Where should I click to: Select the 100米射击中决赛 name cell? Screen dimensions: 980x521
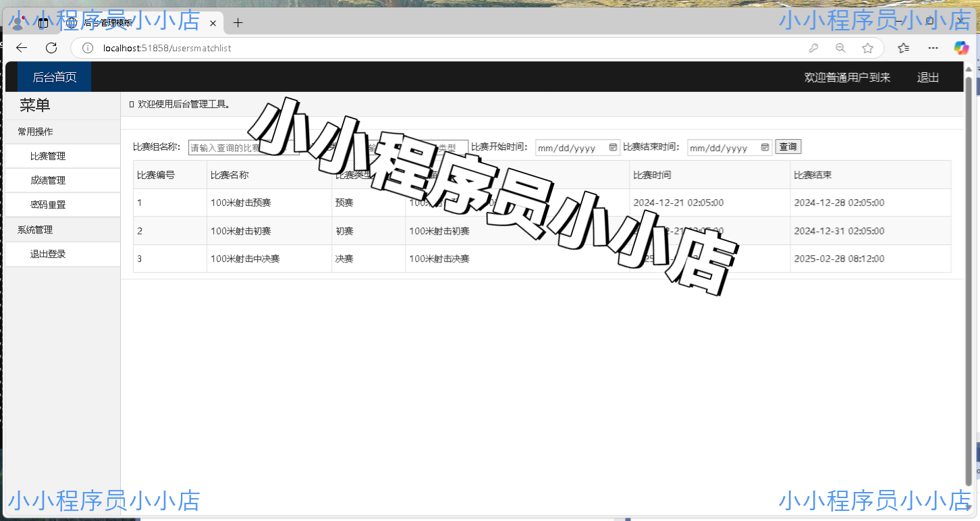click(x=269, y=258)
